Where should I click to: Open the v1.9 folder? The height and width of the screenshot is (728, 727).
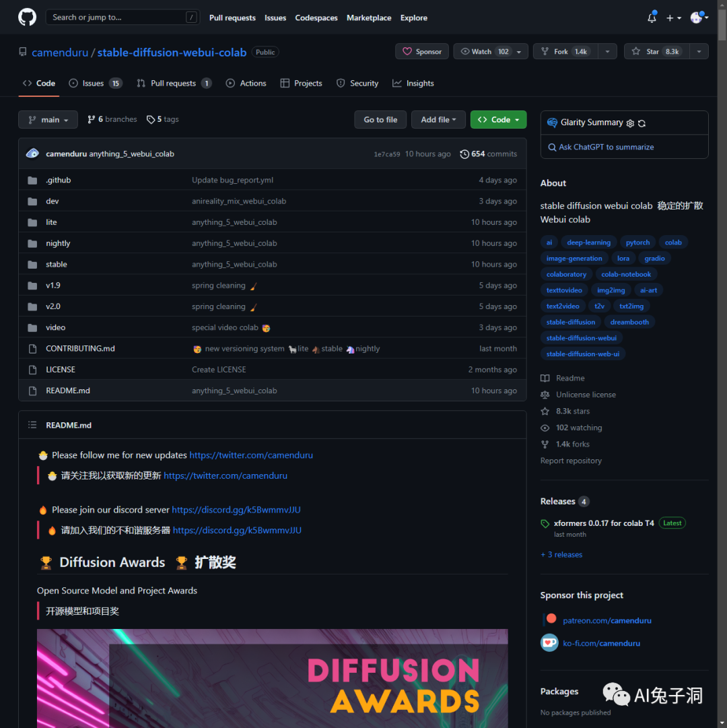53,285
